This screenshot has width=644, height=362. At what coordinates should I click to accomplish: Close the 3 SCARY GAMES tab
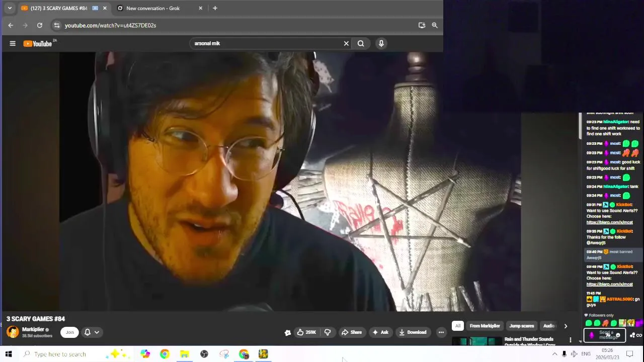105,8
